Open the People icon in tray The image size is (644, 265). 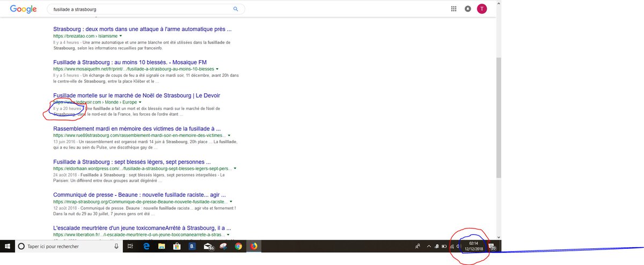pos(418,247)
